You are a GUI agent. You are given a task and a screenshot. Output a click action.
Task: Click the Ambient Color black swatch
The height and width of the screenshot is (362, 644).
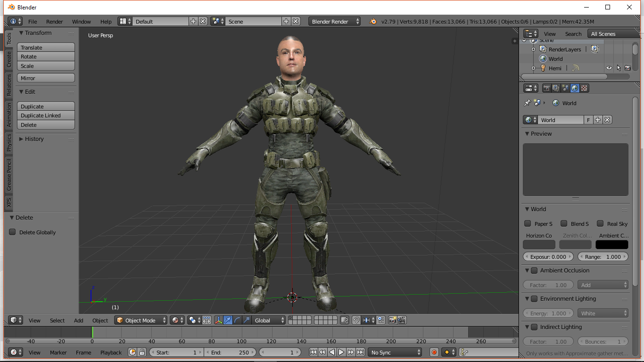(611, 245)
